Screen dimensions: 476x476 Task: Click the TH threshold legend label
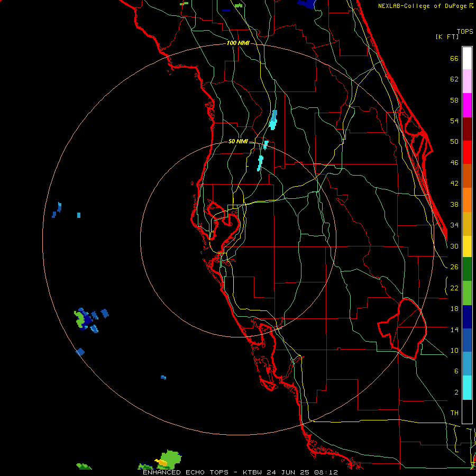click(x=454, y=413)
